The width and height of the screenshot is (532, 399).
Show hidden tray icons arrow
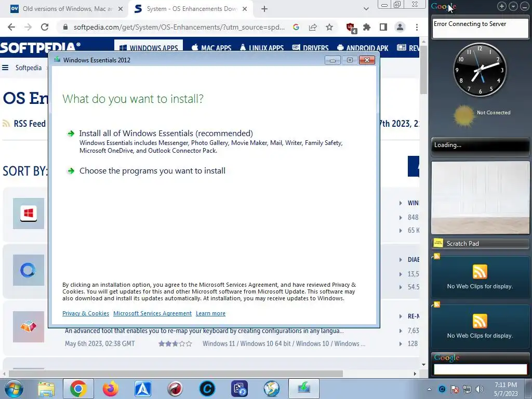(429, 389)
